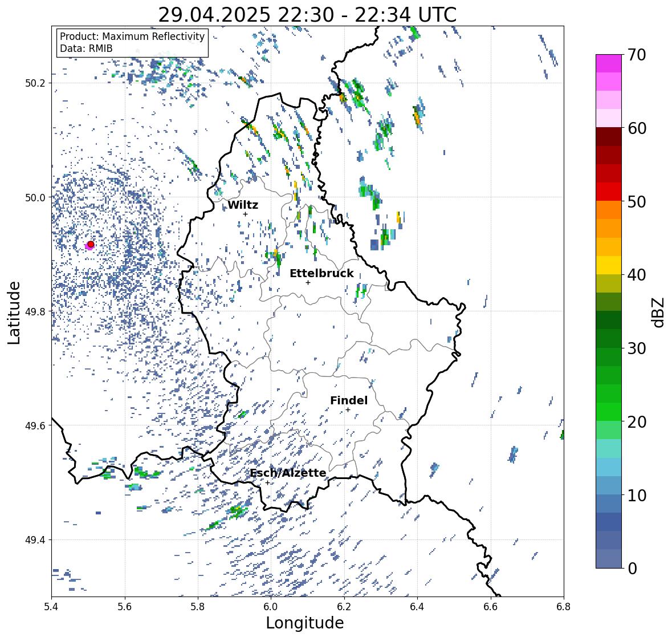The width and height of the screenshot is (672, 637).
Task: Pick the dark maroon colorbar segment below 60
Action: (x=609, y=137)
